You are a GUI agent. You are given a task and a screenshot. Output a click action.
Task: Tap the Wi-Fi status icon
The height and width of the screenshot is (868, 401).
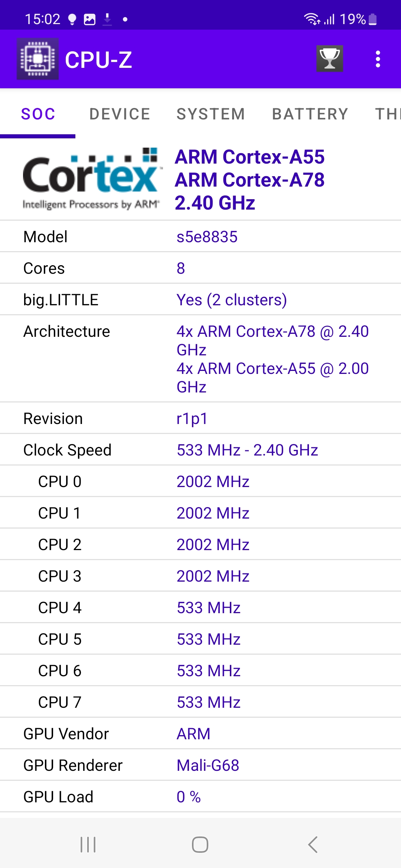pos(311,19)
